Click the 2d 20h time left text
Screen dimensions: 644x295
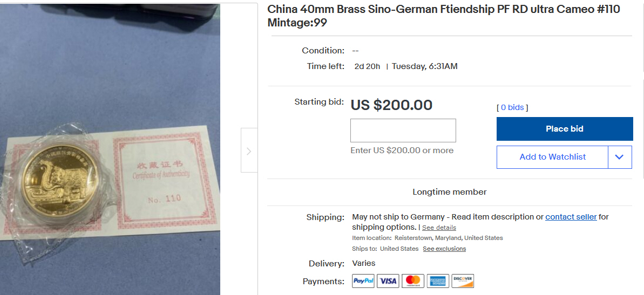point(367,66)
